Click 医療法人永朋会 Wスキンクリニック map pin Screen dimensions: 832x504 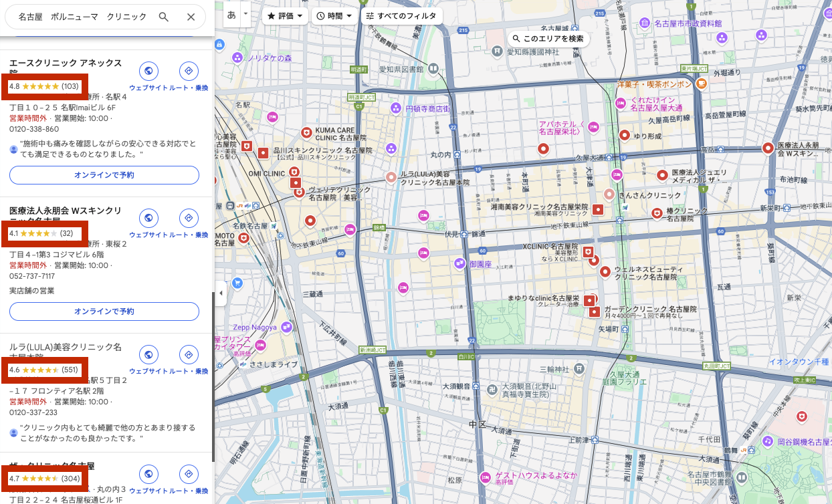(768, 149)
